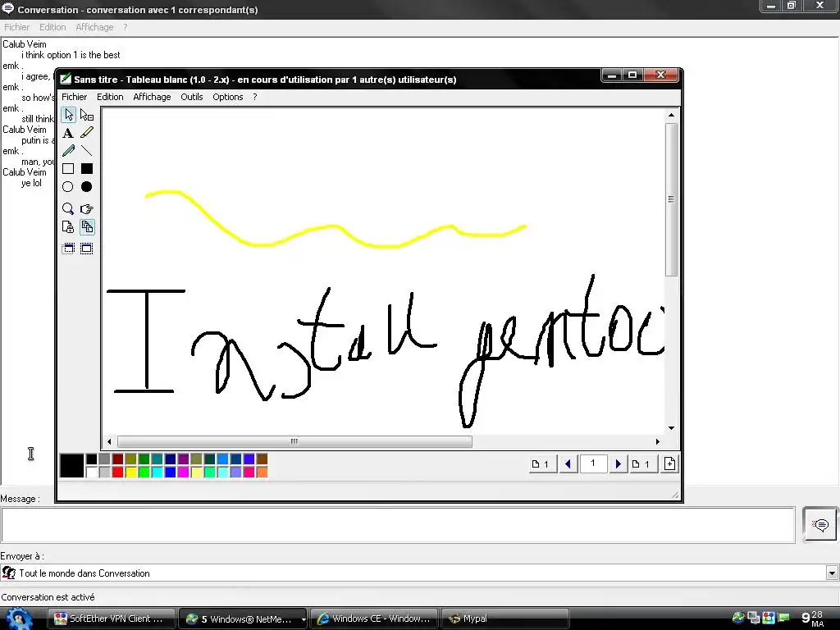Select the Text tool
The width and height of the screenshot is (840, 630).
[x=68, y=133]
